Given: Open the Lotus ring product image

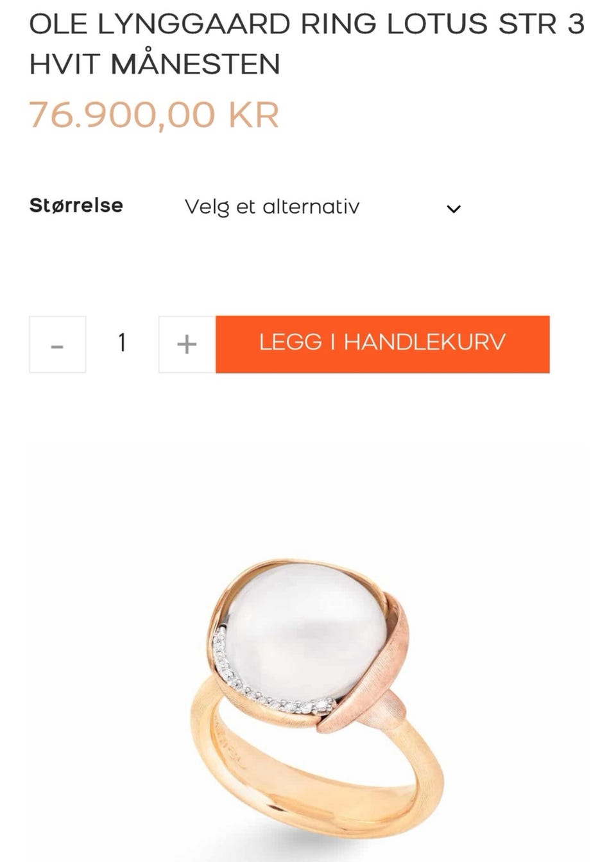Looking at the screenshot, I should click(x=308, y=651).
